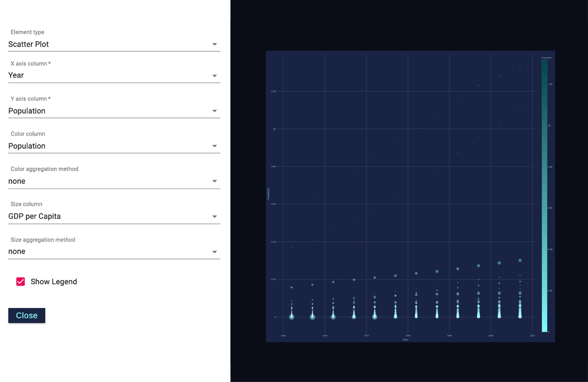Click the "Population" title above the color bar
The width and height of the screenshot is (588, 382).
pyautogui.click(x=547, y=58)
